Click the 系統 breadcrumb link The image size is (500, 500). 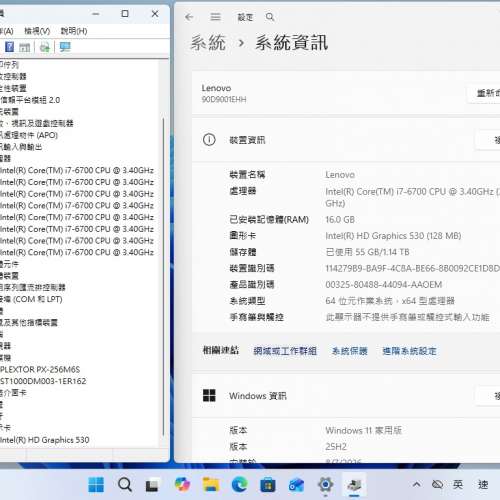pos(208,43)
